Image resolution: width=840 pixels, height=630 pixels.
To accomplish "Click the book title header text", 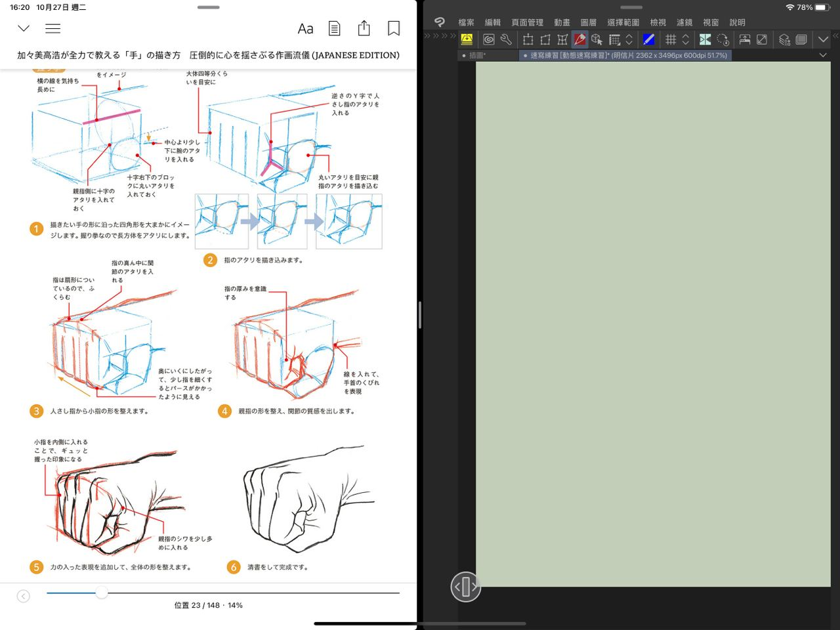I will tap(208, 55).
